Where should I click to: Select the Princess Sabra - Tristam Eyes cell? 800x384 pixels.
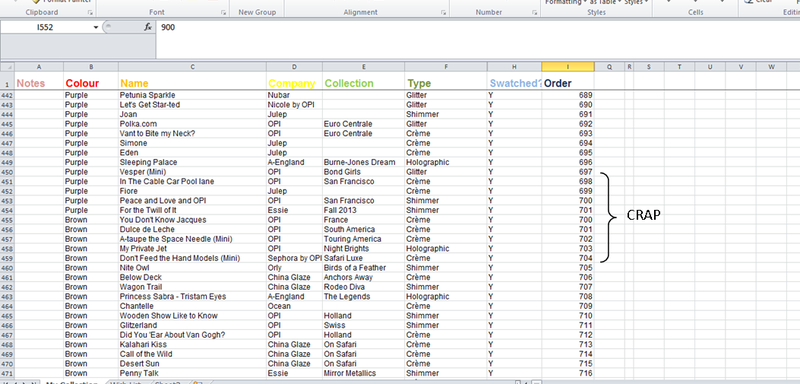(x=192, y=296)
